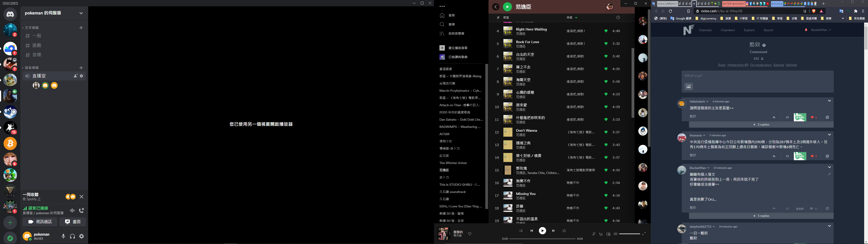
Task: Open the Bitcoin server in Discord
Action: (10, 143)
